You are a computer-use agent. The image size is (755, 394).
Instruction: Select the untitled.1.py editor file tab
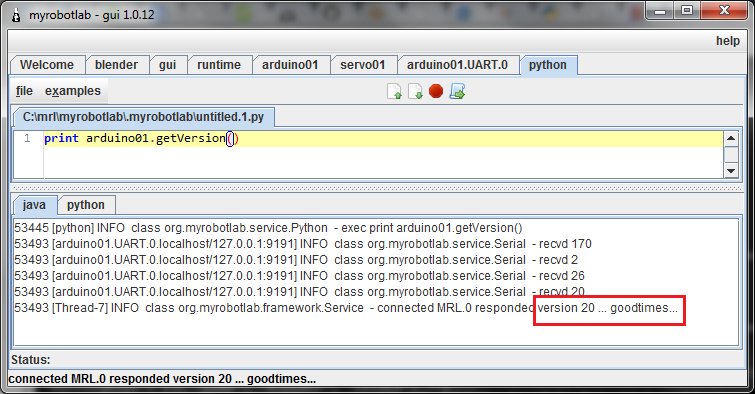pos(143,117)
